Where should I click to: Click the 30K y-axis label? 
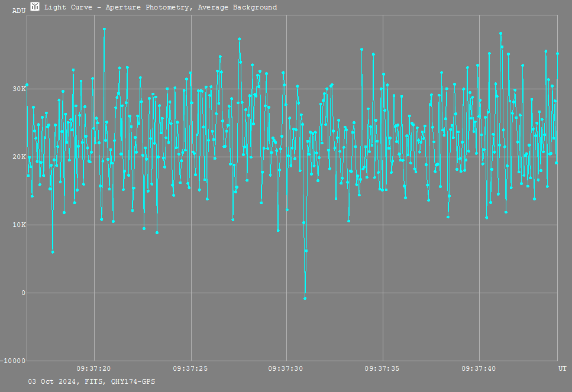click(x=19, y=89)
